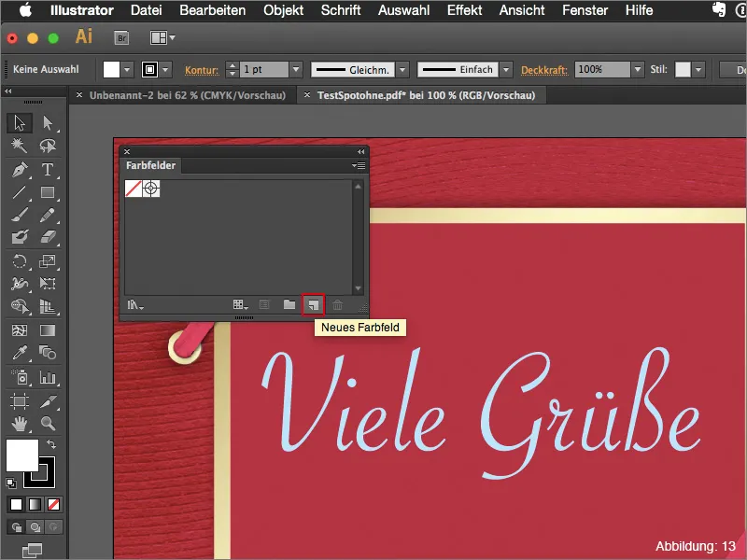Image resolution: width=747 pixels, height=560 pixels.
Task: Open the Gleichm. width profile dropdown
Action: point(402,69)
